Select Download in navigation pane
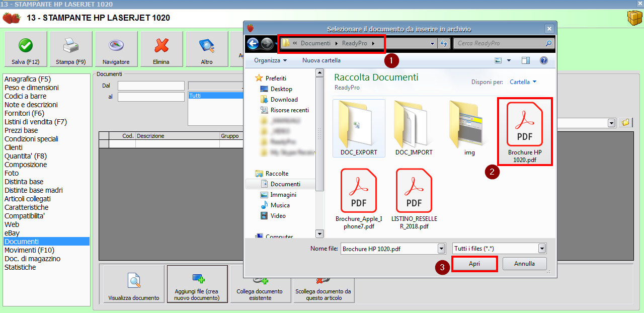 pyautogui.click(x=279, y=100)
